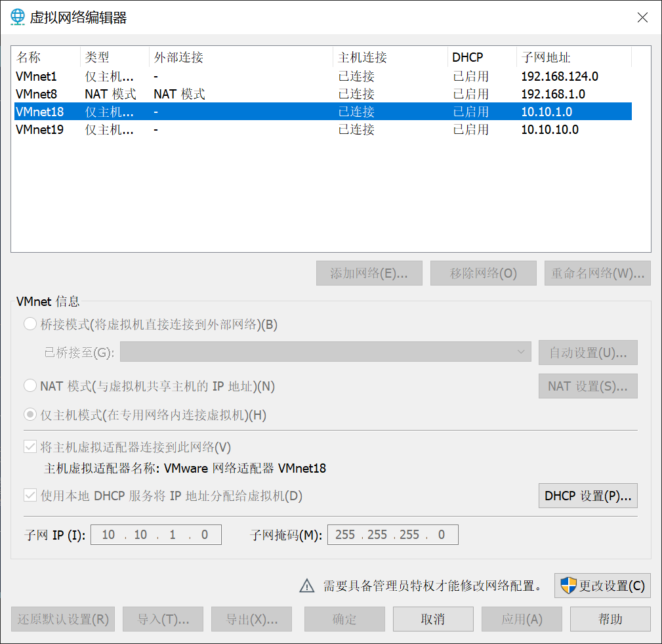Image resolution: width=662 pixels, height=644 pixels.
Task: Click 添加网络(E) button
Action: click(369, 273)
